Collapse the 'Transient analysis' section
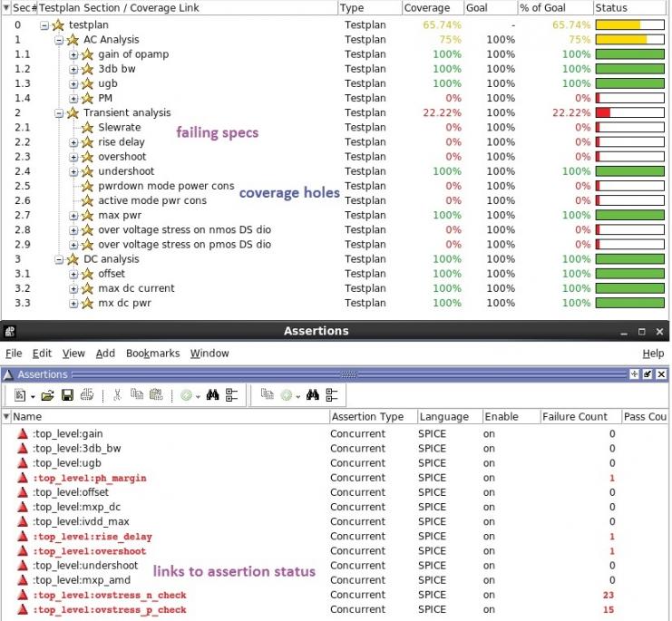This screenshot has height=621, width=672. pyautogui.click(x=59, y=113)
